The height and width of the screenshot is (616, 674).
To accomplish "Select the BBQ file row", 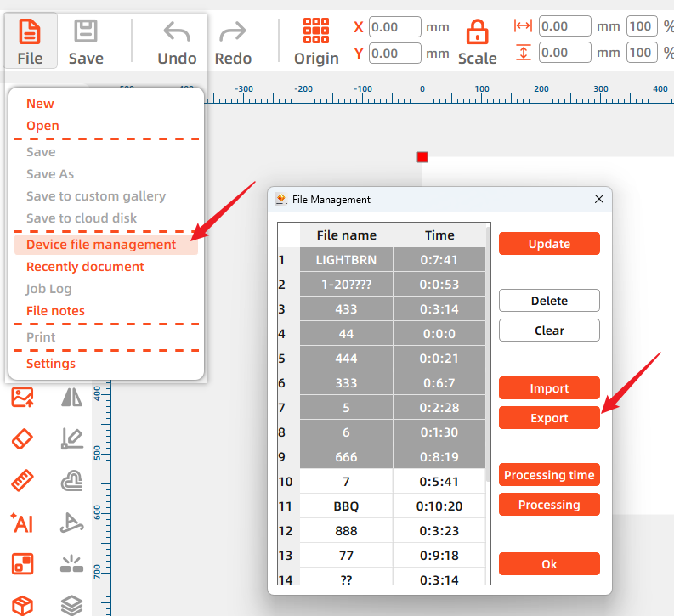I will (346, 506).
